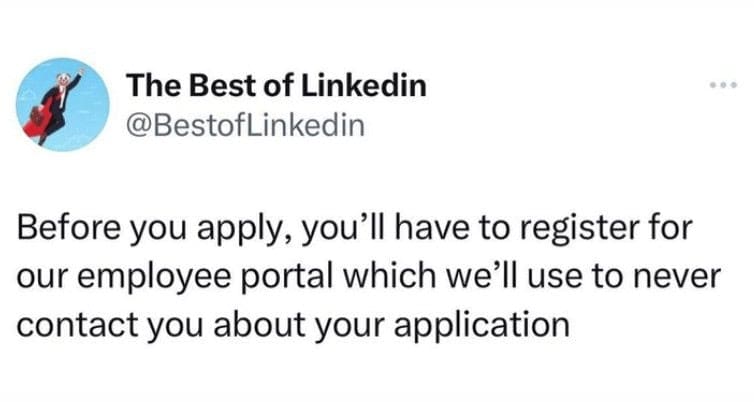Open The Best of Linkedin display name
Screen dimensions: 754x402
click(x=275, y=86)
